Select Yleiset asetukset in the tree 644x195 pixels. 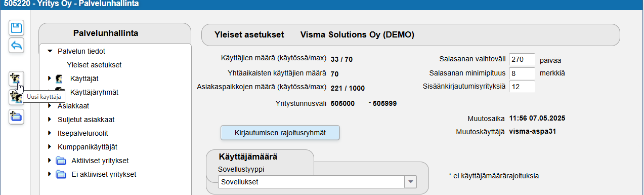point(94,65)
